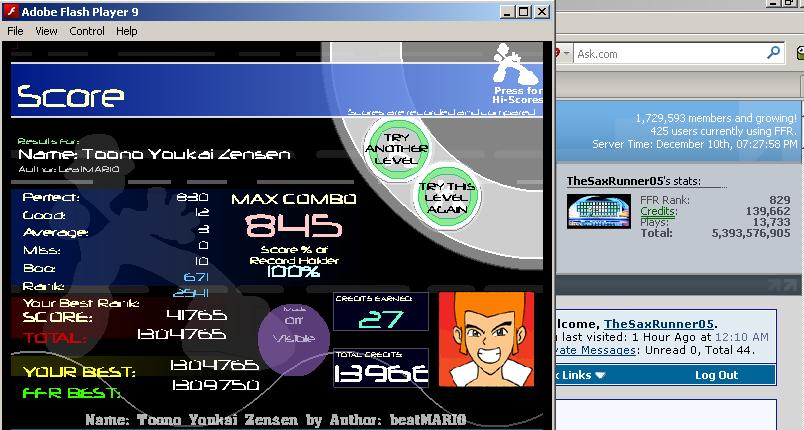This screenshot has width=804, height=430.
Task: Click the Hi-Scores dancer icon
Action: click(516, 64)
